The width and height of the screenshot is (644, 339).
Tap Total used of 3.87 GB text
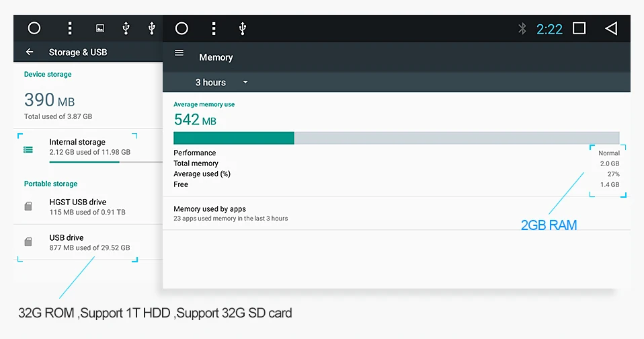click(58, 116)
